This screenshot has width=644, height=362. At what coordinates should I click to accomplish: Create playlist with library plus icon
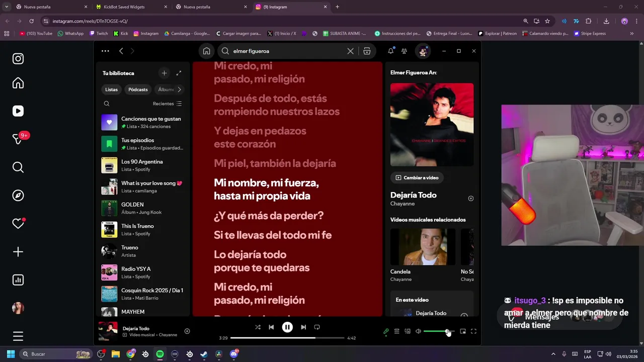pos(164,73)
